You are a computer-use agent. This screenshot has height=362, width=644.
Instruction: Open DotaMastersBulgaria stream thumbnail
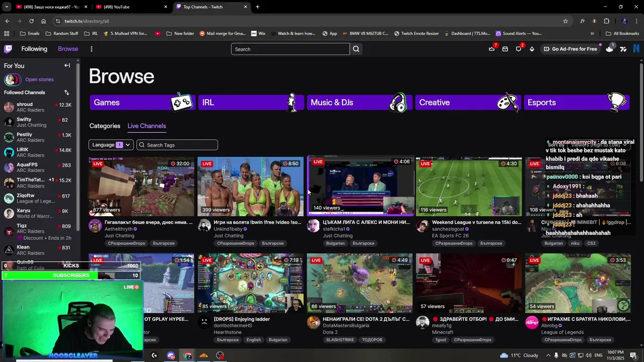pyautogui.click(x=360, y=283)
